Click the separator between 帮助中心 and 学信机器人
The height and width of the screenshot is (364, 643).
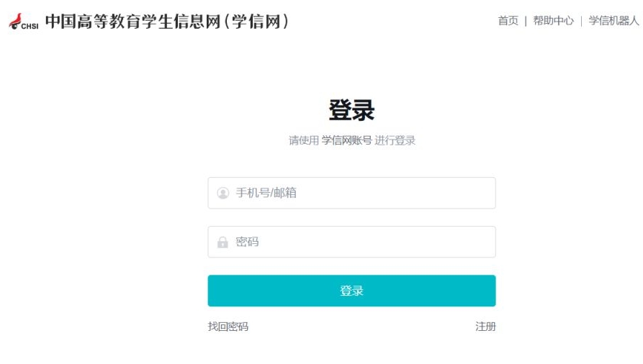coord(581,21)
